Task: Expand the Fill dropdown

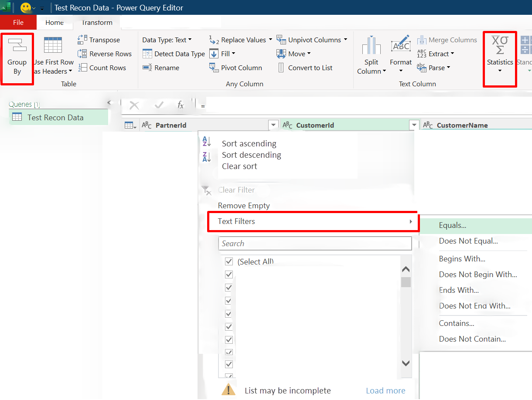Action: pos(222,54)
